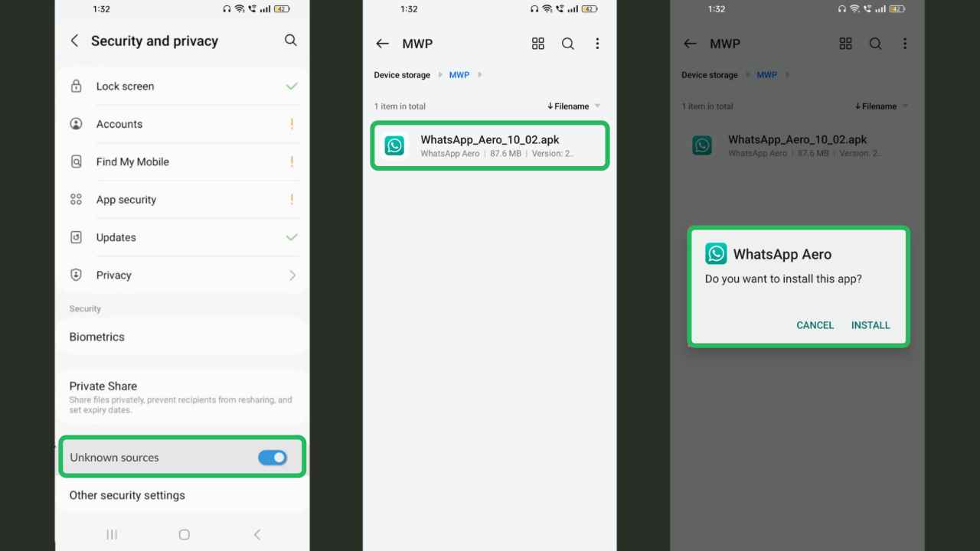Viewport: 980px width, 551px height.
Task: Tap battery indicator in left screen status bar
Action: click(x=282, y=9)
